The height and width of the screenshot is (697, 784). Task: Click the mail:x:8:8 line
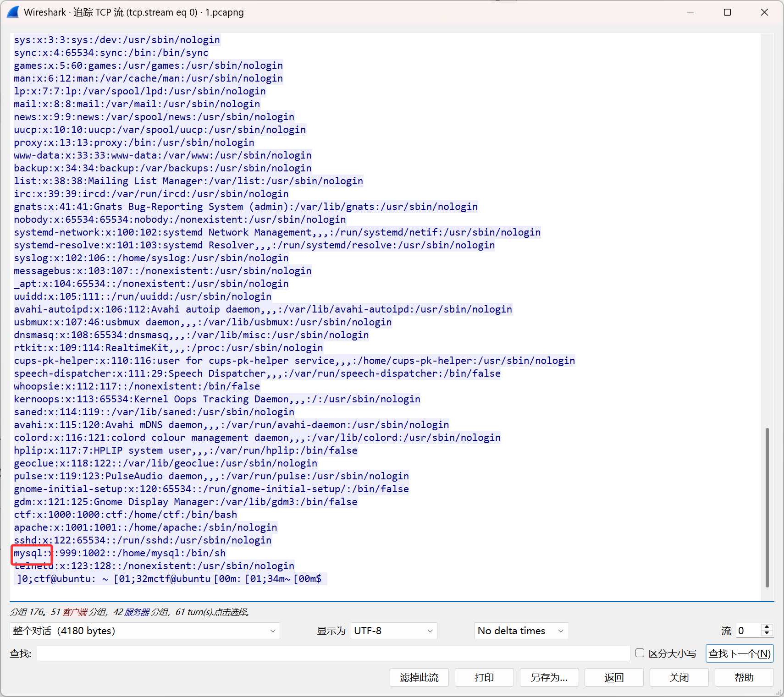point(137,104)
